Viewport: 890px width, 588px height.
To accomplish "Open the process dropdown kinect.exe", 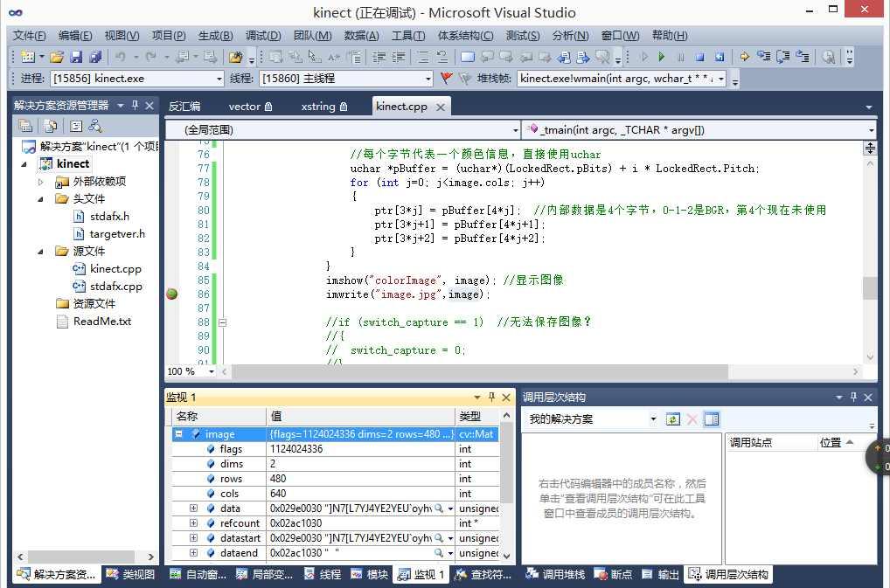I will pyautogui.click(x=219, y=79).
